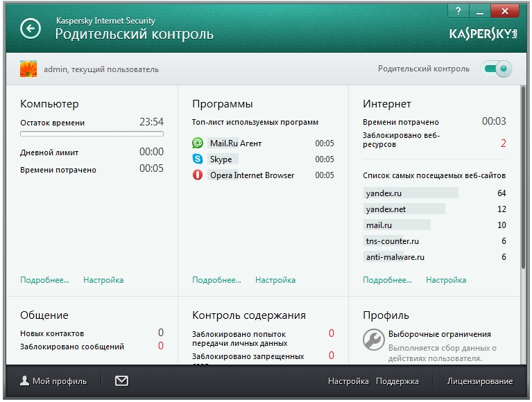The width and height of the screenshot is (532, 402).
Task: Click the Остаток времени progress bar
Action: pos(92,134)
